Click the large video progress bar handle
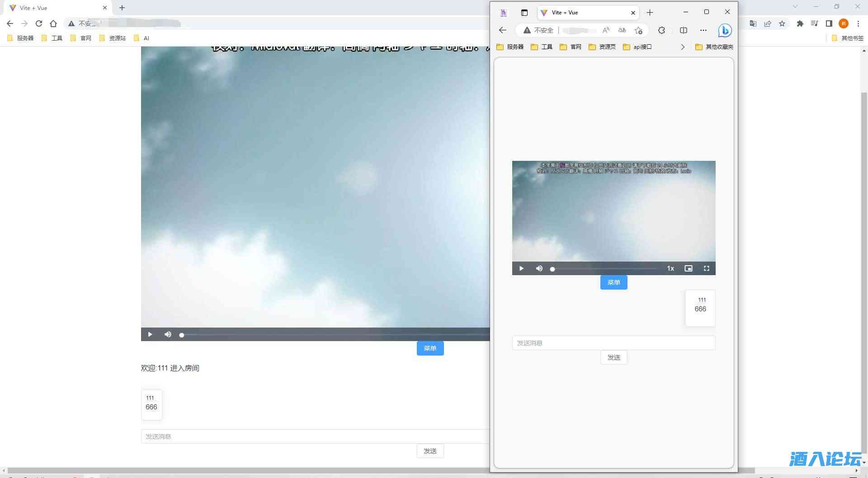Viewport: 868px width, 478px height. click(x=182, y=335)
